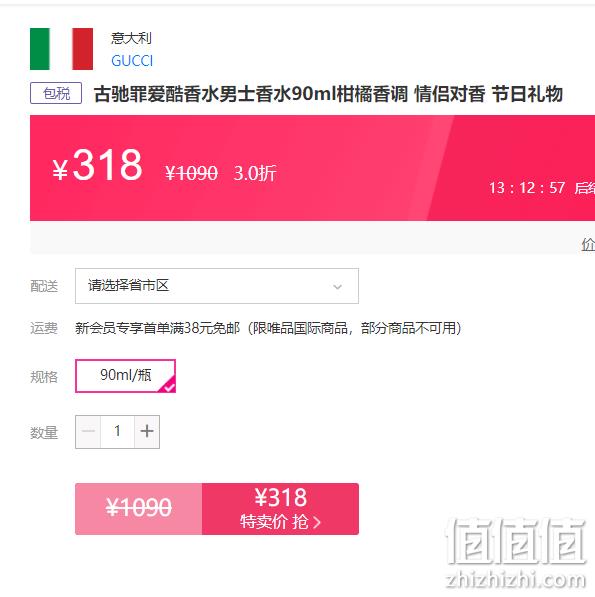The width and height of the screenshot is (595, 597).
Task: Click the Italy flag icon
Action: [x=61, y=49]
